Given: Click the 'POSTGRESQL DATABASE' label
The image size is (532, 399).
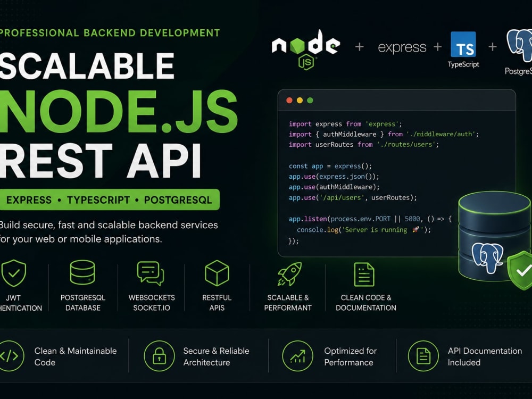Looking at the screenshot, I should tap(83, 303).
